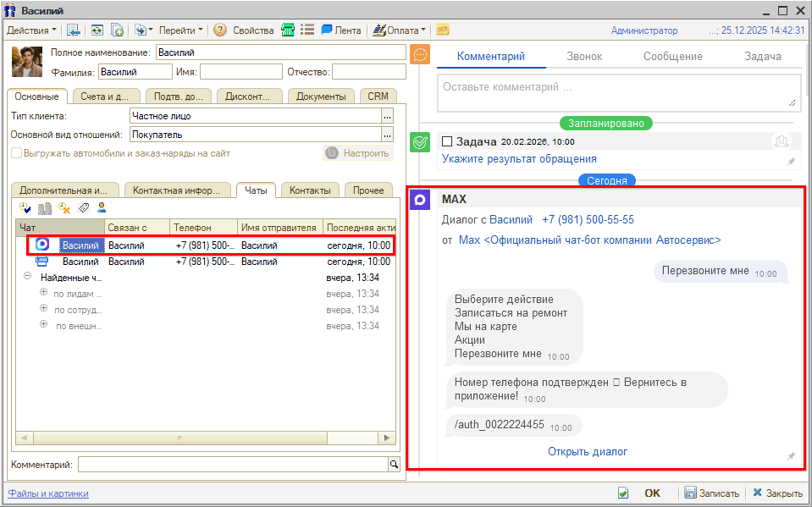This screenshot has height=507, width=812.
Task: Click the purple MAX messenger icon
Action: coord(420,200)
